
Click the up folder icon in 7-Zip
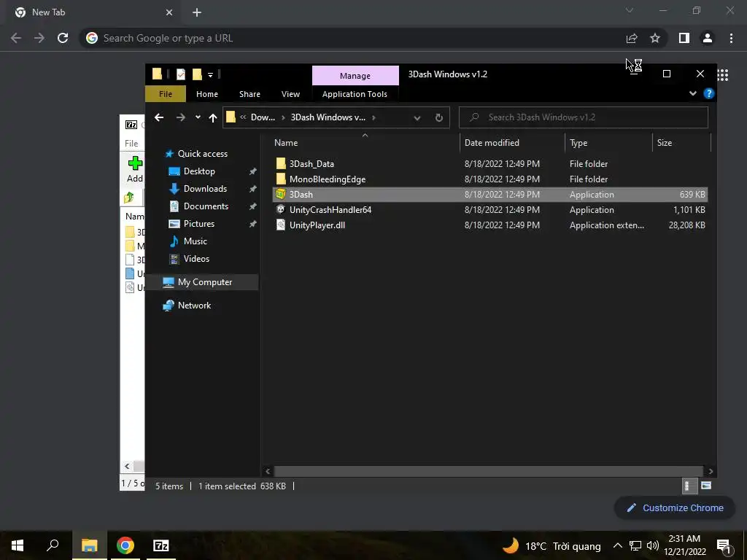pyautogui.click(x=128, y=197)
